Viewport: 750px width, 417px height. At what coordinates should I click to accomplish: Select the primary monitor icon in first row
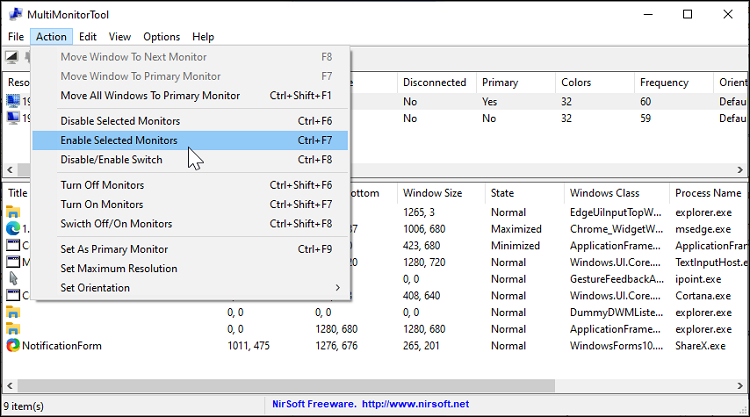[13, 100]
